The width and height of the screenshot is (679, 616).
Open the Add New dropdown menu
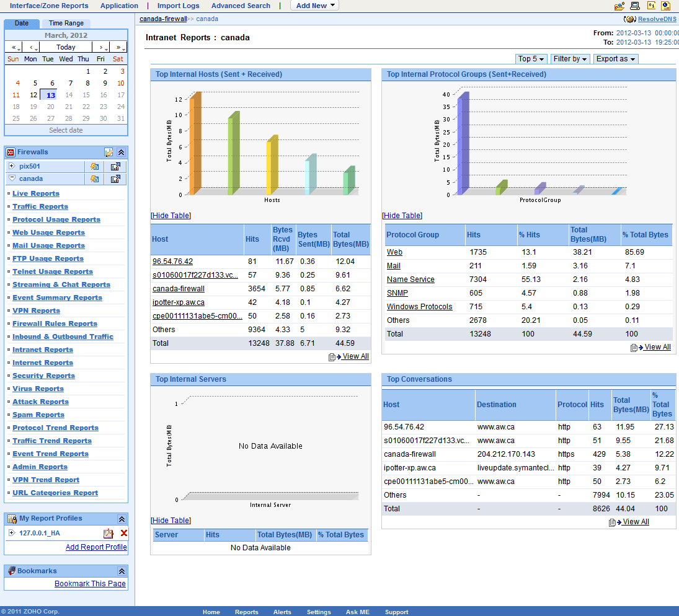pos(314,6)
